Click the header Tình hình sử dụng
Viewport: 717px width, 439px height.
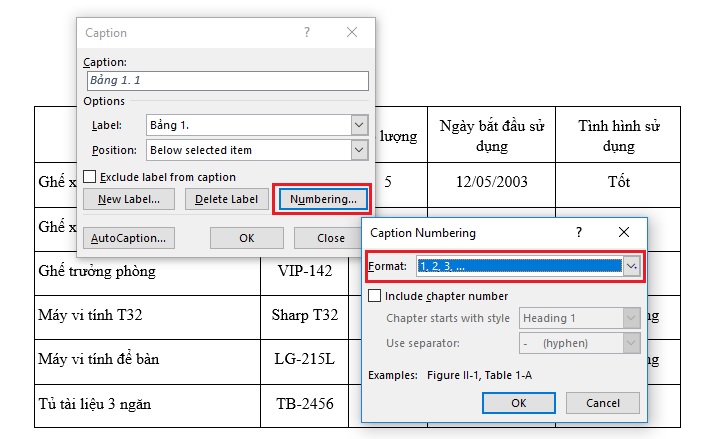point(619,135)
